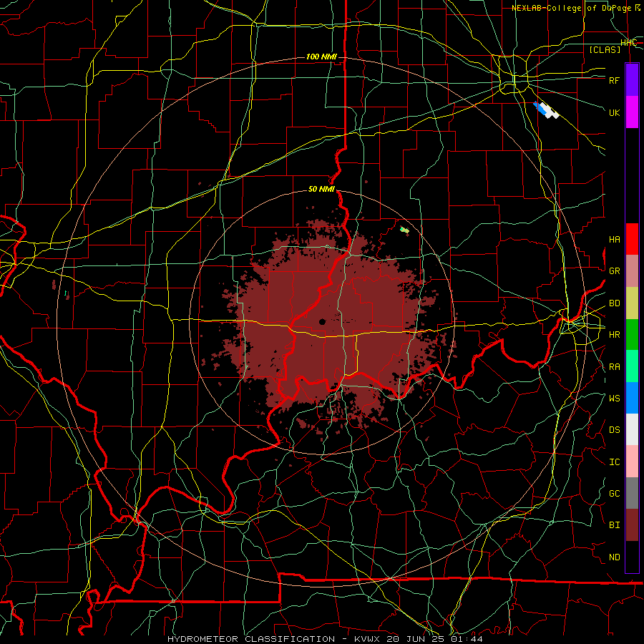Click the 01:44 time stamp
This screenshot has width=644, height=644.
click(466, 639)
